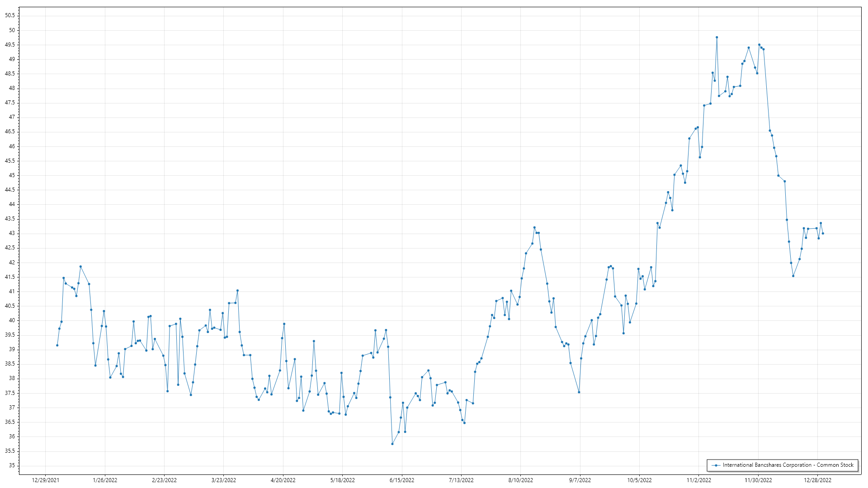Click the 1/26/2022 x-axis date label
This screenshot has width=868, height=488.
[x=105, y=480]
